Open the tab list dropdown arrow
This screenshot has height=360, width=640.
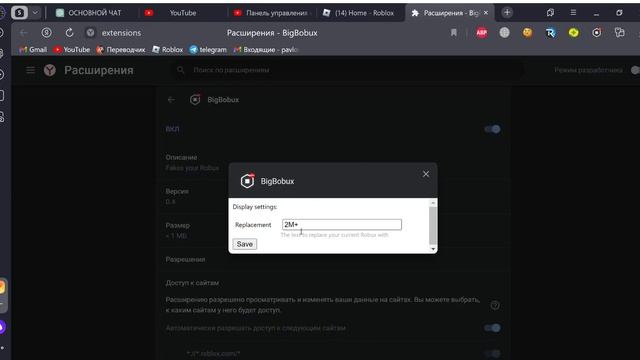pyautogui.click(x=35, y=13)
